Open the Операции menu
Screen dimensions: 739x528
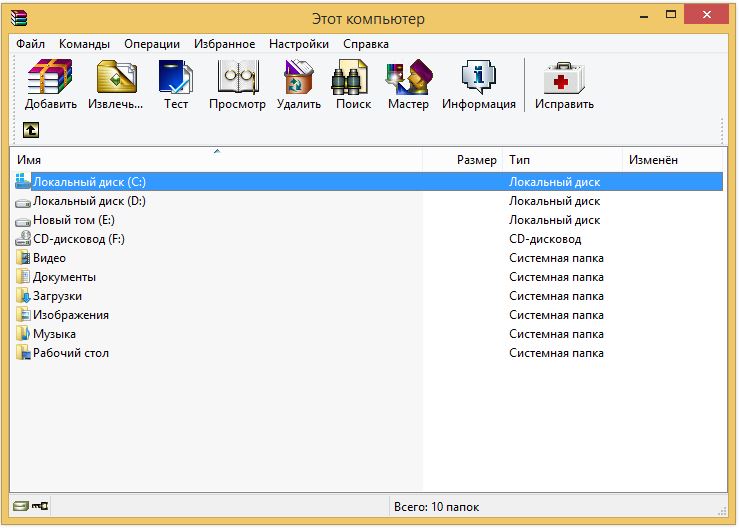152,44
